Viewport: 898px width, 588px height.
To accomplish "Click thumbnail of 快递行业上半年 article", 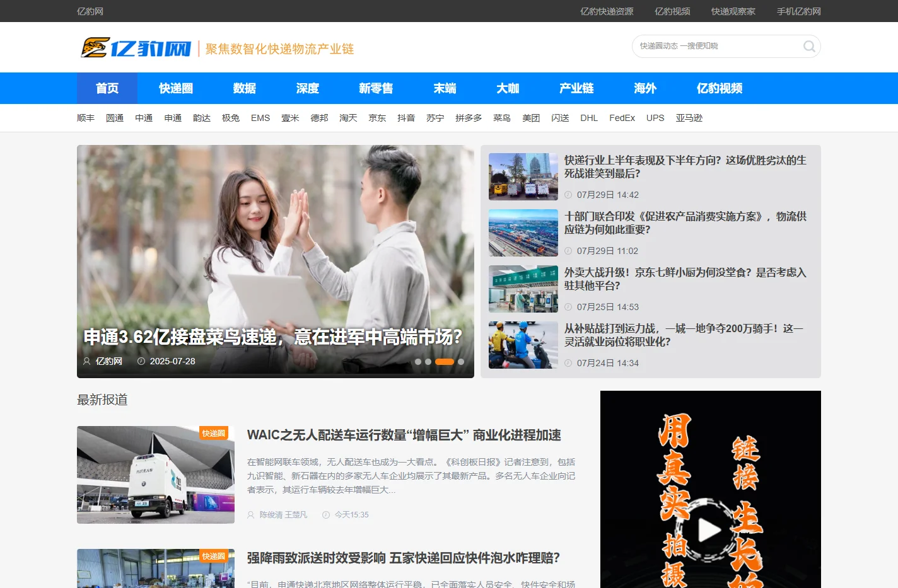I will [523, 176].
